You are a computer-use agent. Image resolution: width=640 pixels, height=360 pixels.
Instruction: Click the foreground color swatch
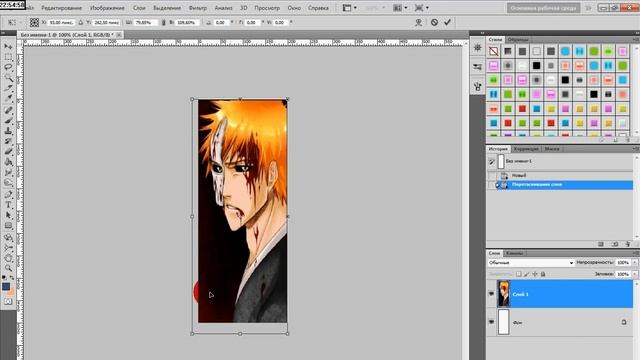(x=6, y=287)
